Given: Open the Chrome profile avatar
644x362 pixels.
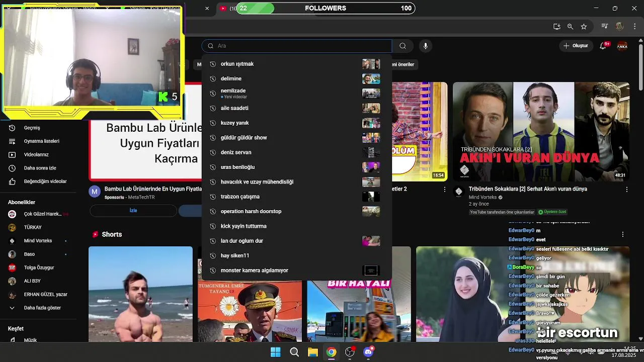Looking at the screenshot, I should point(620,27).
